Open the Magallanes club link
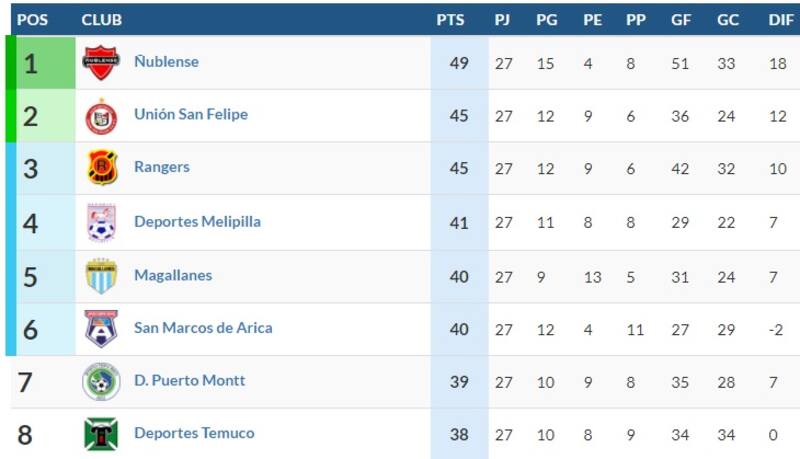This screenshot has height=459, width=800. [x=173, y=275]
